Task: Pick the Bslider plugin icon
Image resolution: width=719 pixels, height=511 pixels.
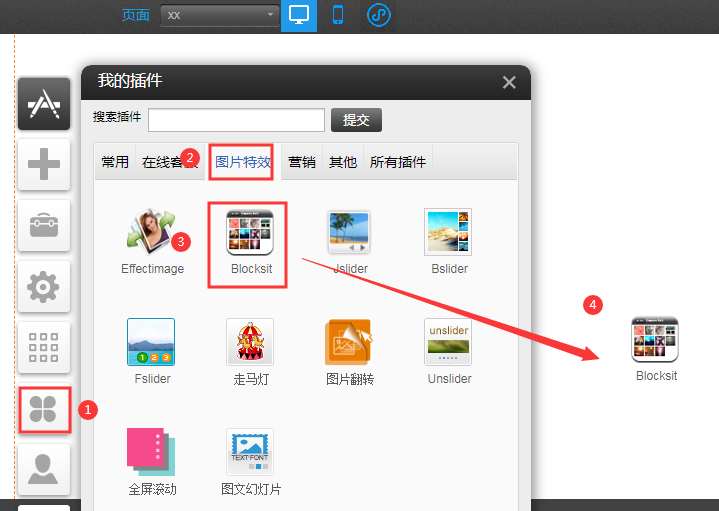Action: click(x=447, y=233)
